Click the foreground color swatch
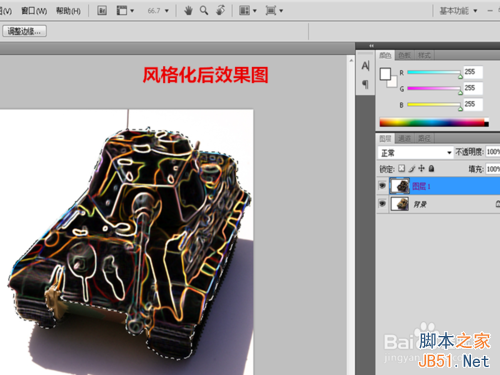This screenshot has width=500, height=375. [385, 74]
